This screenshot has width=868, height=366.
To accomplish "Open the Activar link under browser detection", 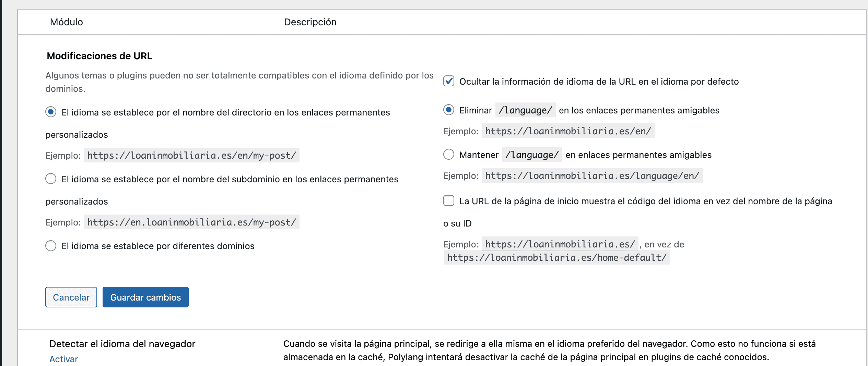I will coord(64,359).
